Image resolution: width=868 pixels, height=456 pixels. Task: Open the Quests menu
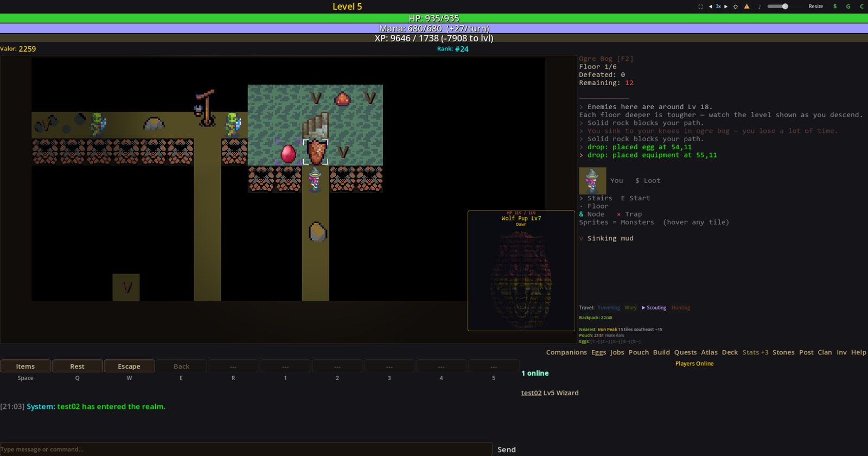point(685,352)
